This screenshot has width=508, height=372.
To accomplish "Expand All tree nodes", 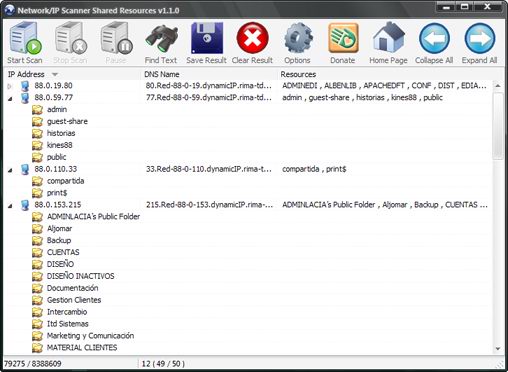I will pos(479,43).
